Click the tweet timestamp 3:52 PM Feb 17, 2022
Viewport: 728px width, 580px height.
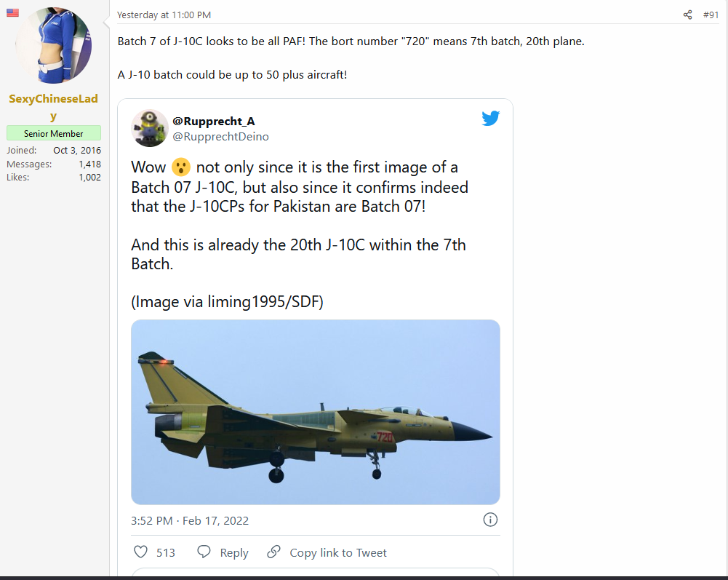(189, 520)
